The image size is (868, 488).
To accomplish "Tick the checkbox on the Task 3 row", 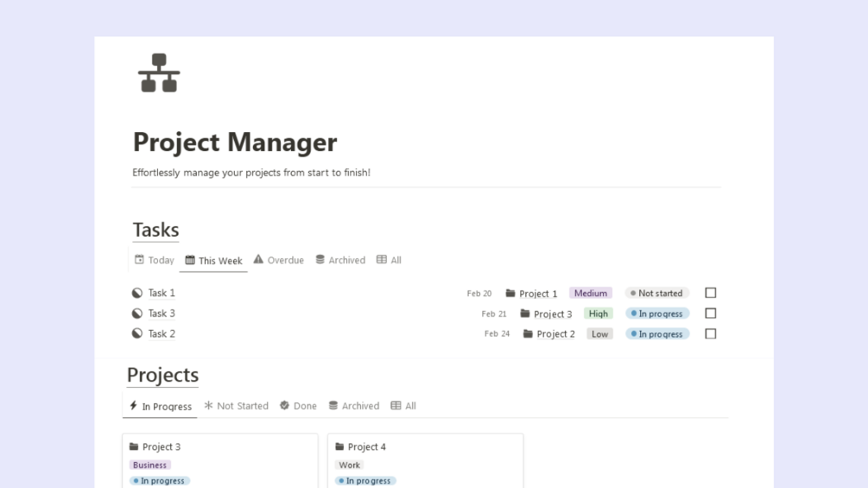I will click(711, 314).
